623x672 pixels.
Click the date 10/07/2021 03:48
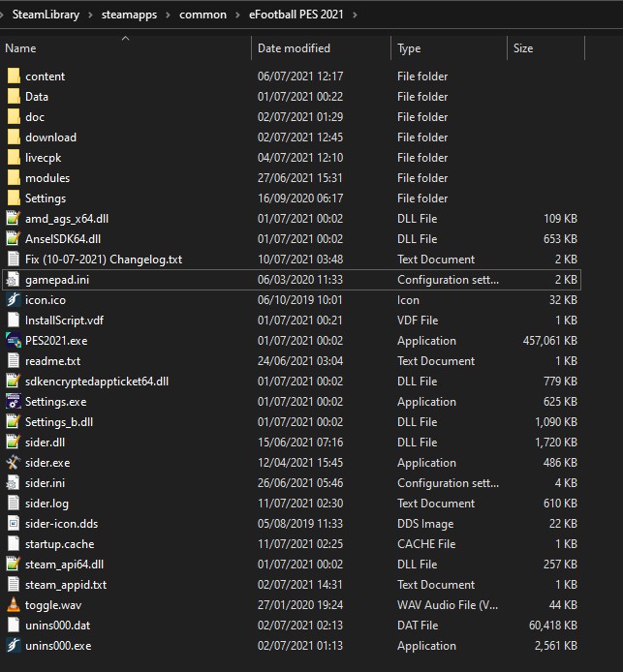pos(300,260)
